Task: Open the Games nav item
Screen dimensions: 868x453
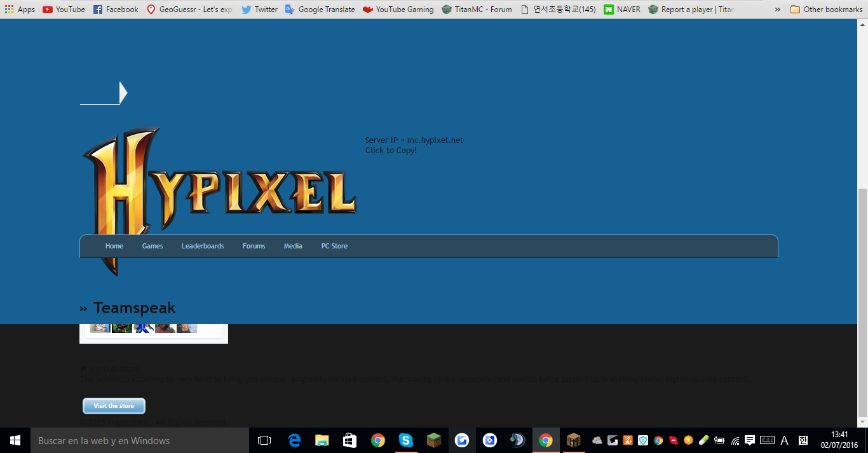Action: point(153,246)
